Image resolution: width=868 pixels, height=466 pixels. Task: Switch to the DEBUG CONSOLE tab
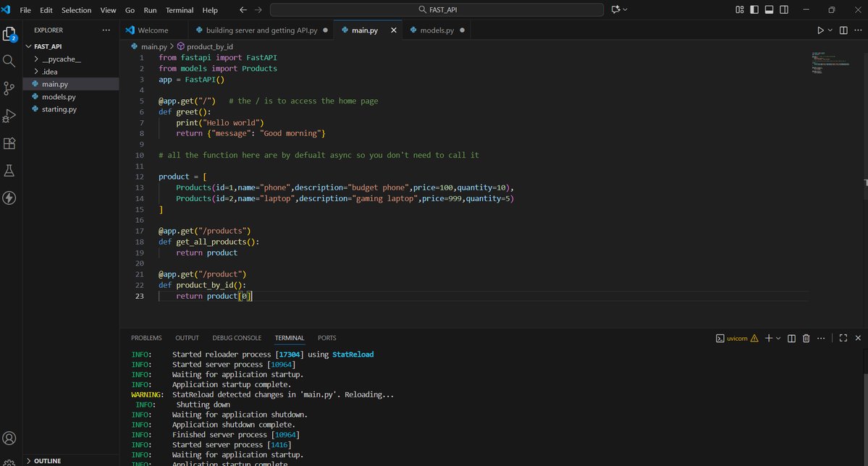(x=237, y=338)
